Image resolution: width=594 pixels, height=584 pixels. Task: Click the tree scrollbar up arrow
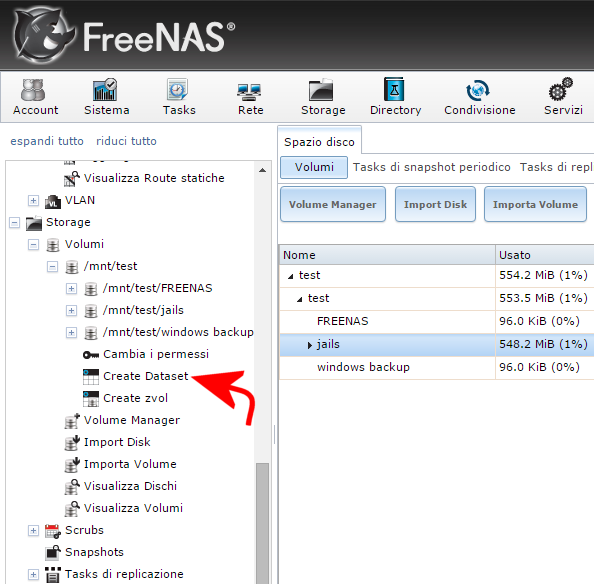coord(262,170)
